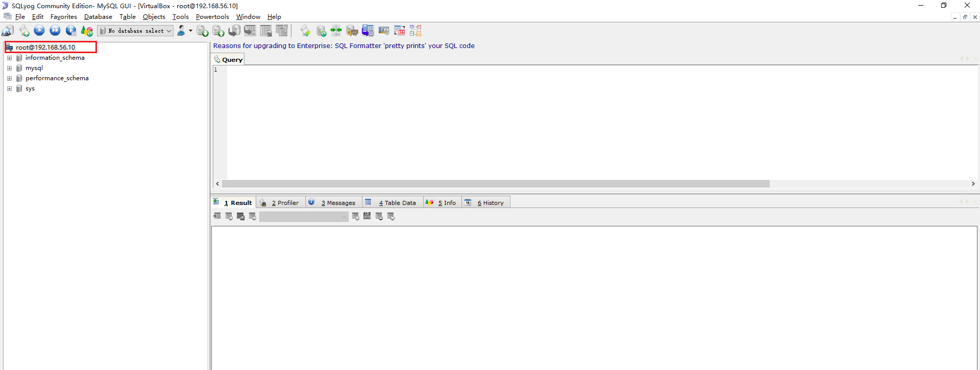Image resolution: width=980 pixels, height=370 pixels.
Task: Select the mysql database entry
Action: point(34,68)
